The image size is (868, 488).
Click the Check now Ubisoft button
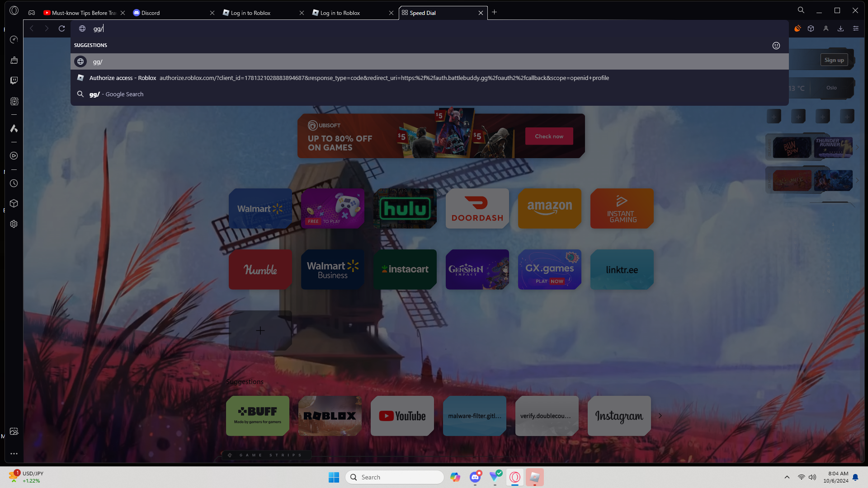tap(549, 136)
